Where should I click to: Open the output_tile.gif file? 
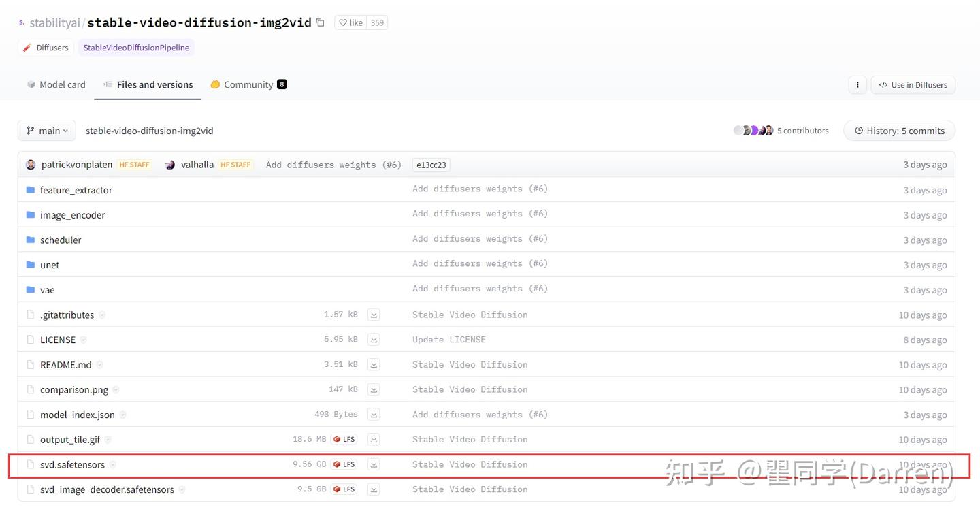point(70,440)
